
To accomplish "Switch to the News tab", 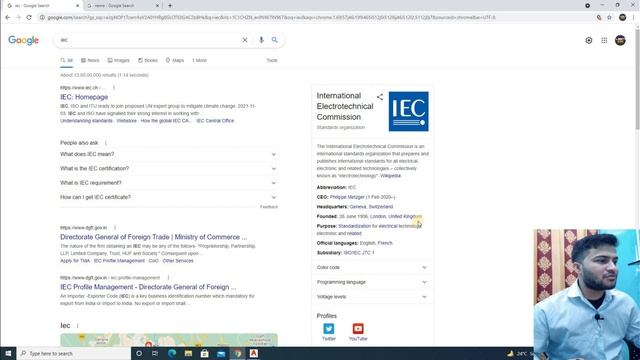I will (x=90, y=60).
